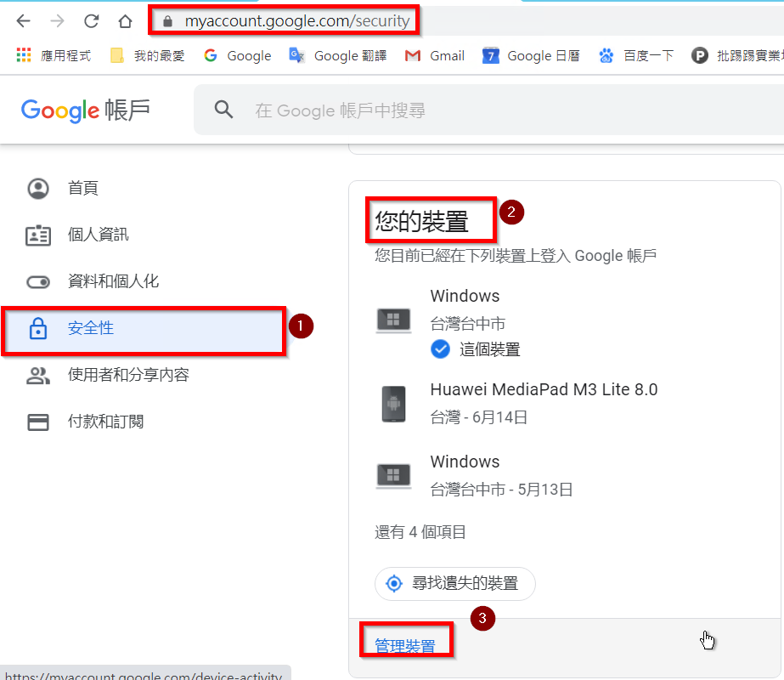Open the 百度一下 bookmark
Viewport: 784px width, 680px height.
(636, 55)
